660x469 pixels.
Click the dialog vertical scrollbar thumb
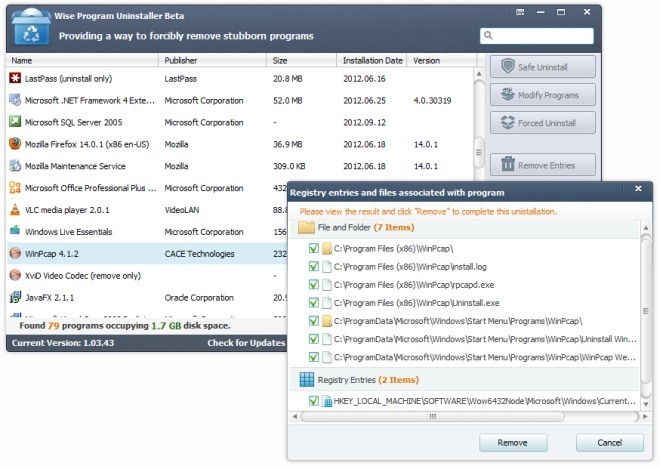point(645,312)
